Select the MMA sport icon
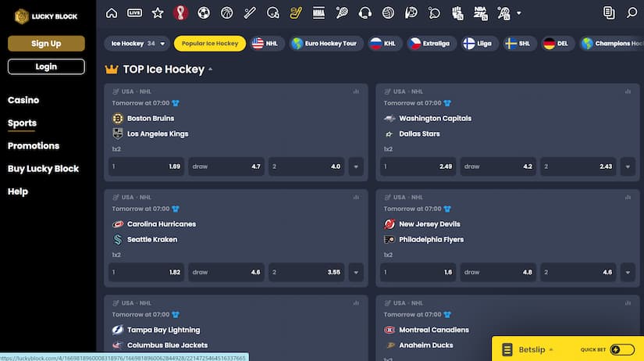The height and width of the screenshot is (361, 644). point(318,13)
